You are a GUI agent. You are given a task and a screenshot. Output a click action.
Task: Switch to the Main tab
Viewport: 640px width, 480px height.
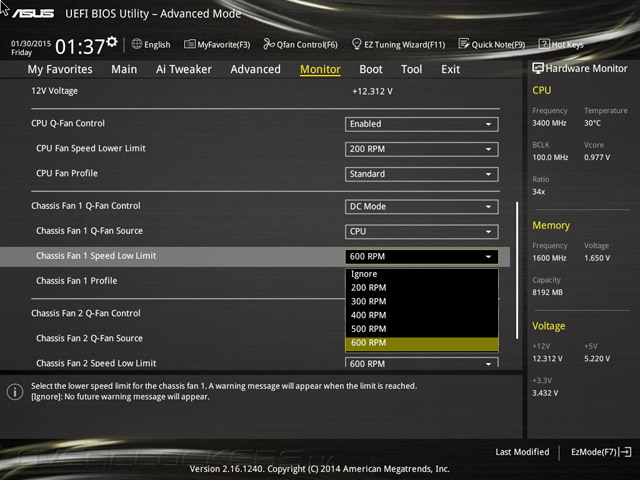pos(124,69)
